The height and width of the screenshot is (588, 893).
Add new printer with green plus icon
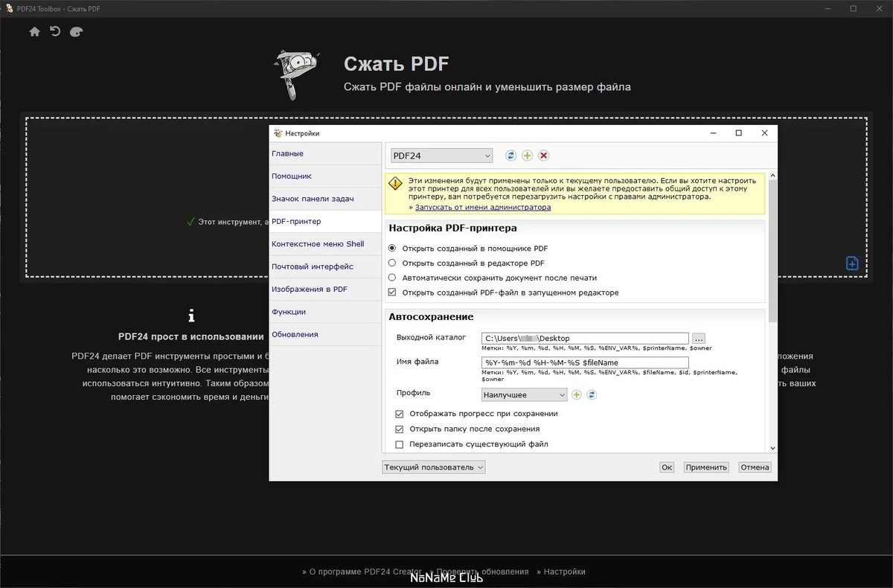tap(527, 156)
